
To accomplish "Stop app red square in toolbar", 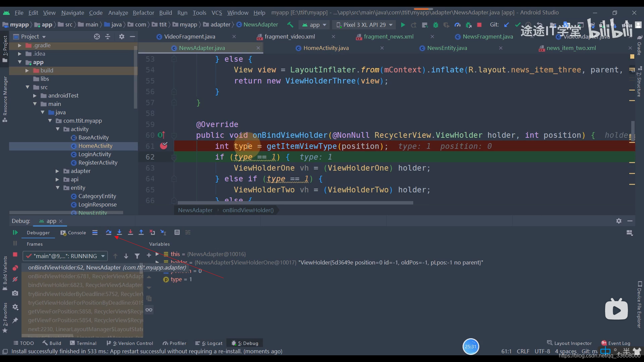I will click(x=479, y=25).
